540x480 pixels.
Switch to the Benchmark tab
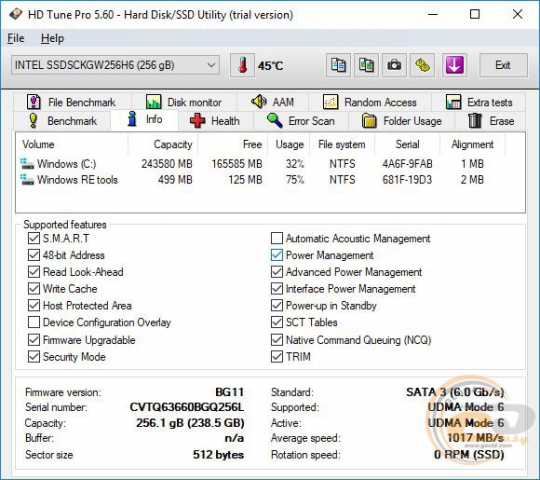(63, 121)
